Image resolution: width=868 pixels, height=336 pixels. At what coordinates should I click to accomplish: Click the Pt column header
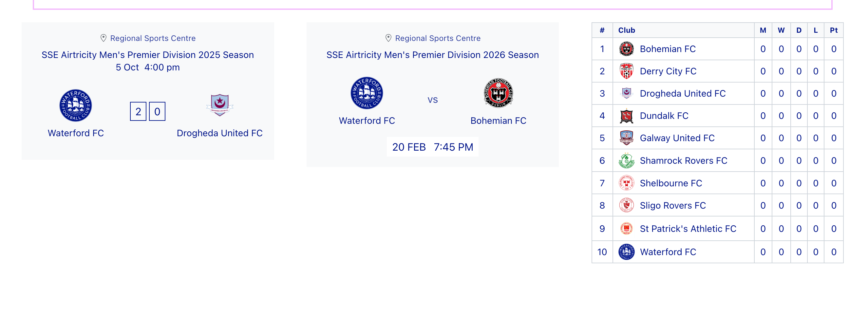coord(833,30)
